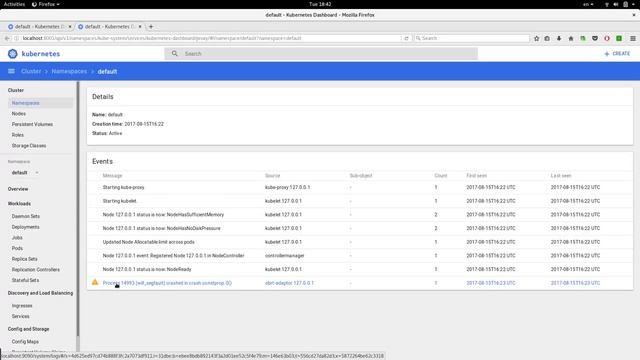
Task: Open Deployments in sidebar
Action: [26, 227]
